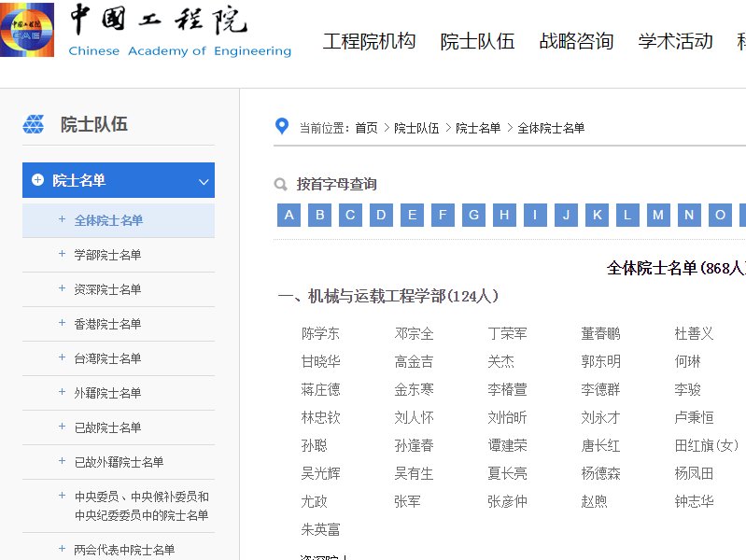The image size is (746, 560).
Task: Expand plus sign next to 已故外籍院士名单
Action: [62, 461]
